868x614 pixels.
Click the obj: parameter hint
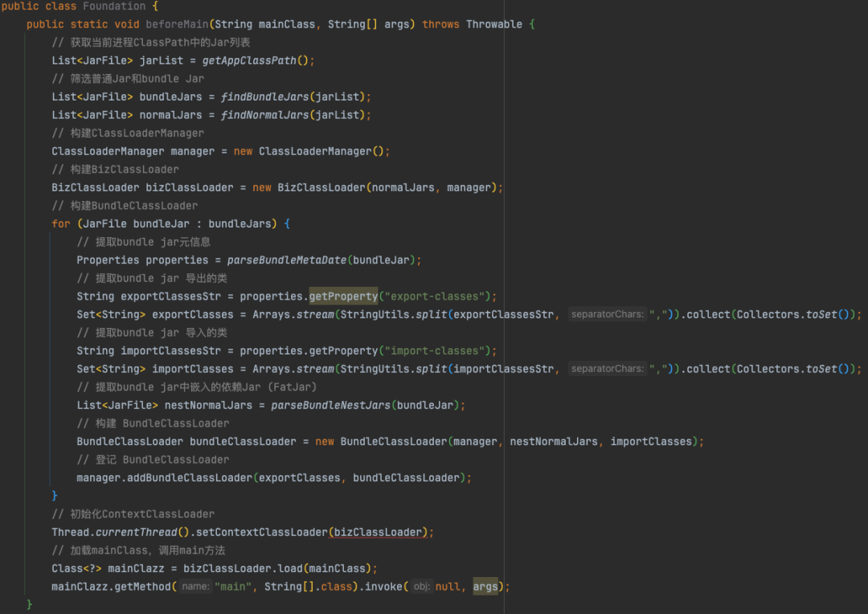tap(422, 587)
